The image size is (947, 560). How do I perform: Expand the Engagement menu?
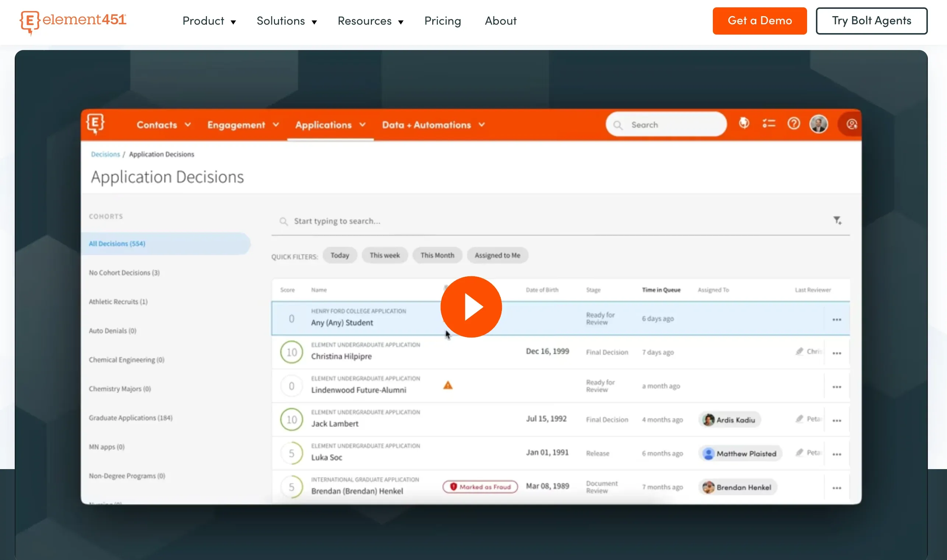pyautogui.click(x=243, y=125)
